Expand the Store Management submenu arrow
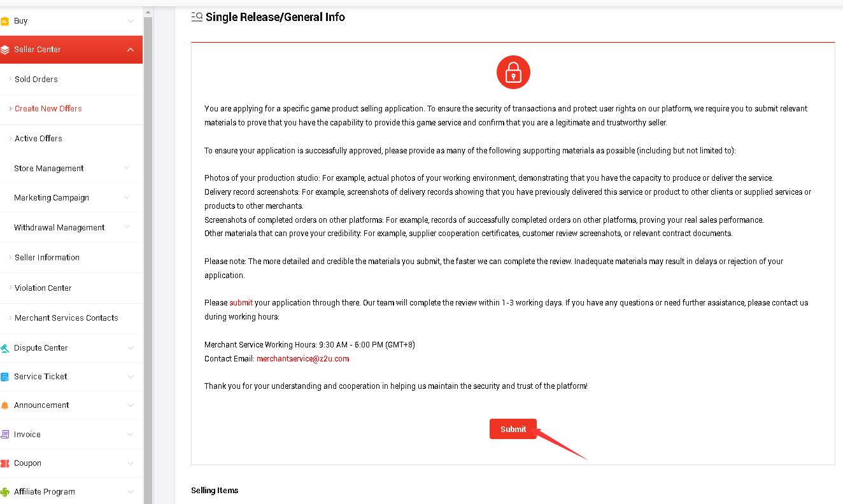The height and width of the screenshot is (504, 843). [x=127, y=168]
